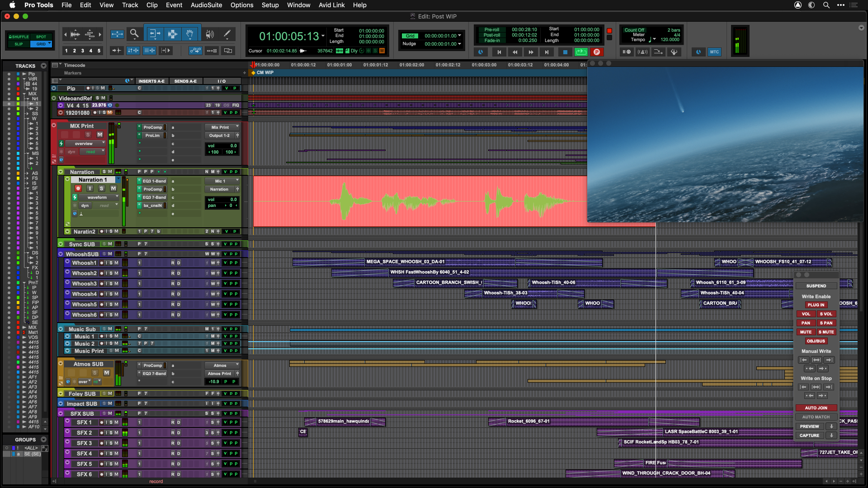868x488 pixels.
Task: Toggle the metronome click icon
Action: 642,52
